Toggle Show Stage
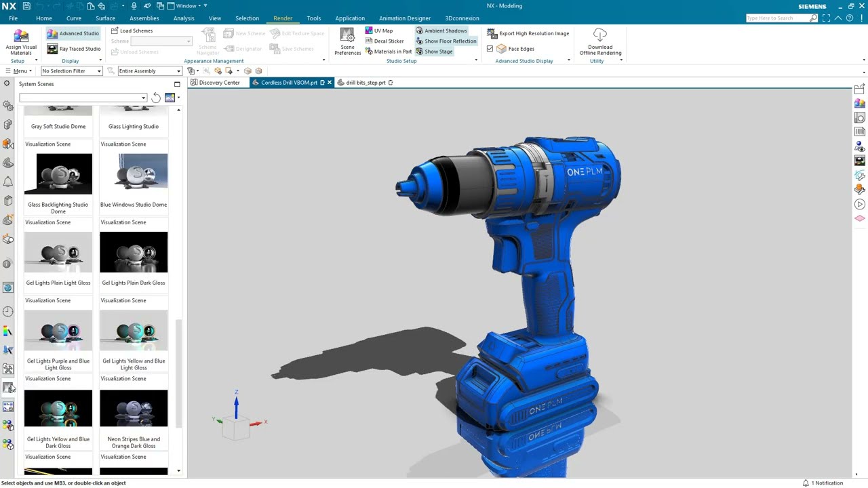This screenshot has width=868, height=488. tap(434, 52)
